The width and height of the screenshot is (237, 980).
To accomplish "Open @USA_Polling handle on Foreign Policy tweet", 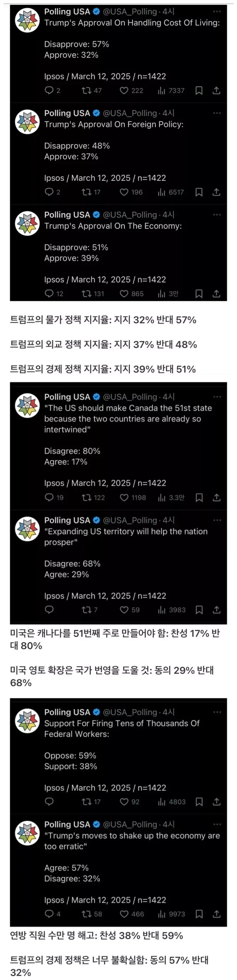I will pos(130,113).
